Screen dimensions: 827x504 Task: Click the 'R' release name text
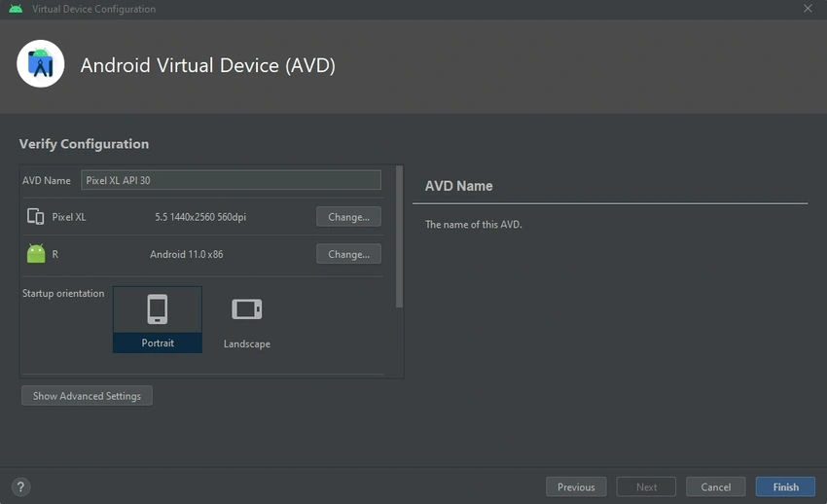click(55, 254)
